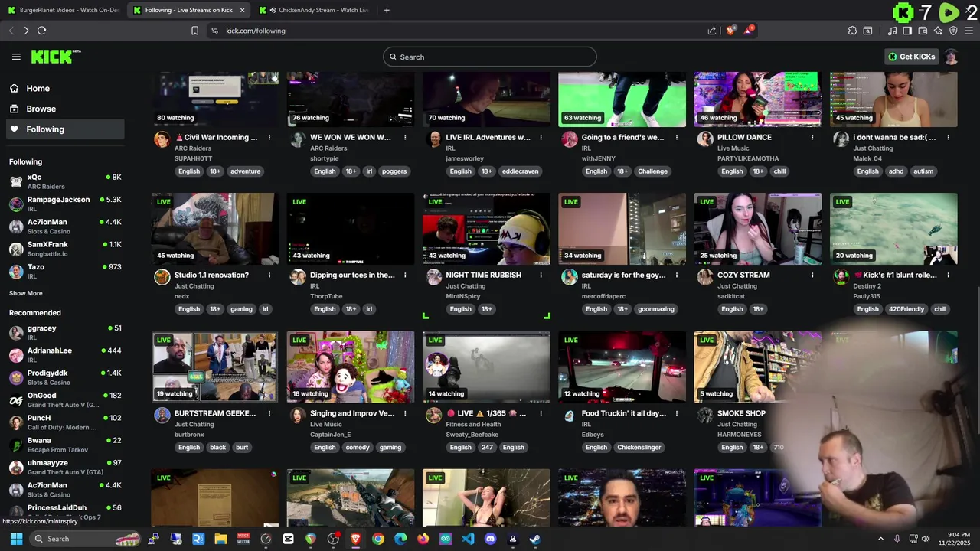Click the poggers tag
980x551 pixels.
pos(394,171)
